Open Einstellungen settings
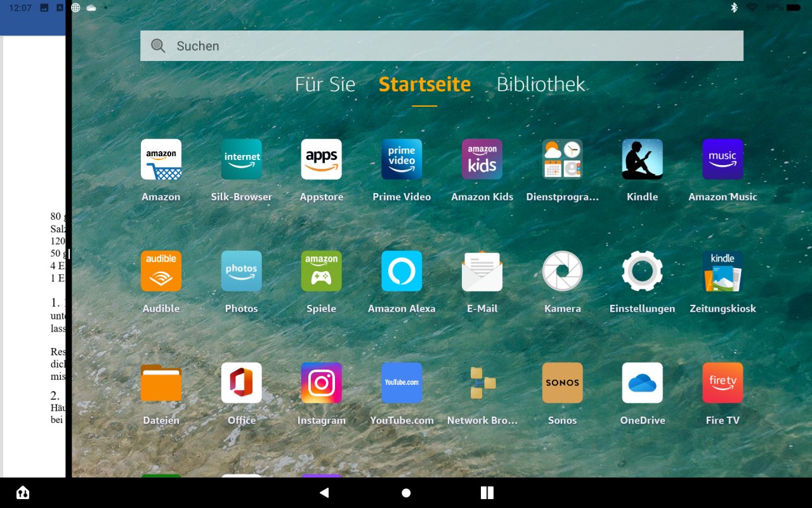The image size is (812, 508). tap(643, 271)
